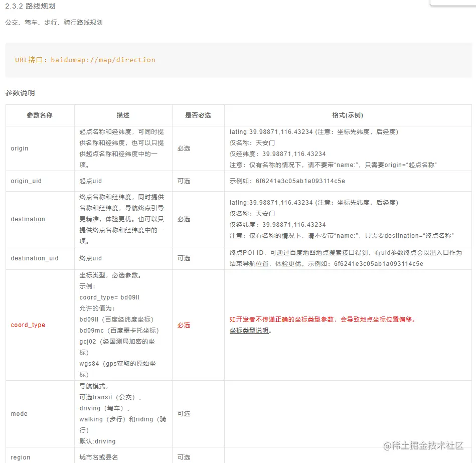Open the 坐标类型说明 link

[249, 331]
